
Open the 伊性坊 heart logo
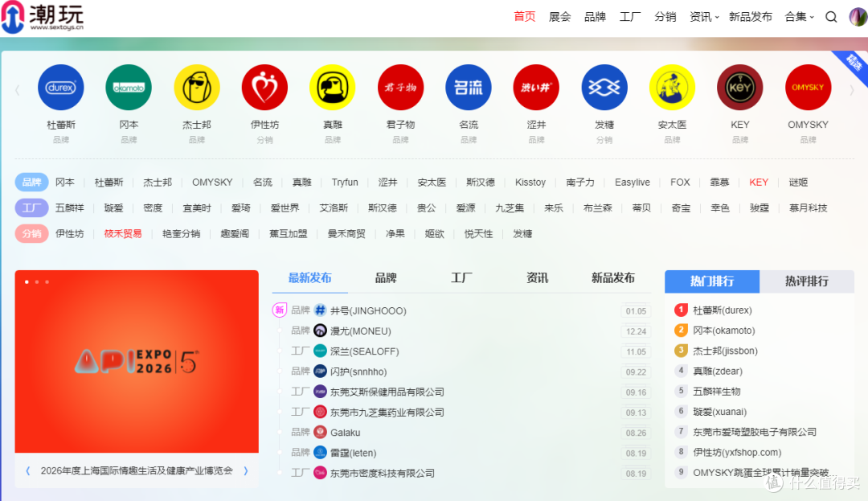pyautogui.click(x=264, y=88)
